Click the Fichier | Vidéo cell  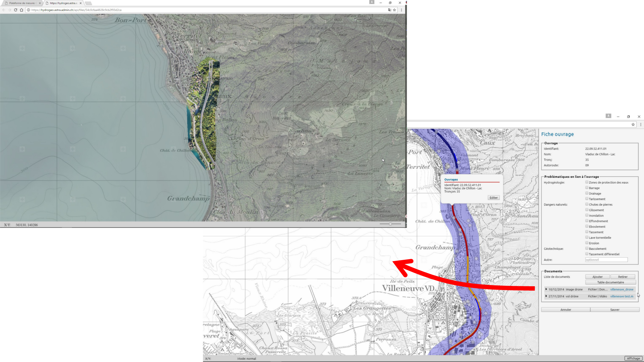[x=597, y=296]
